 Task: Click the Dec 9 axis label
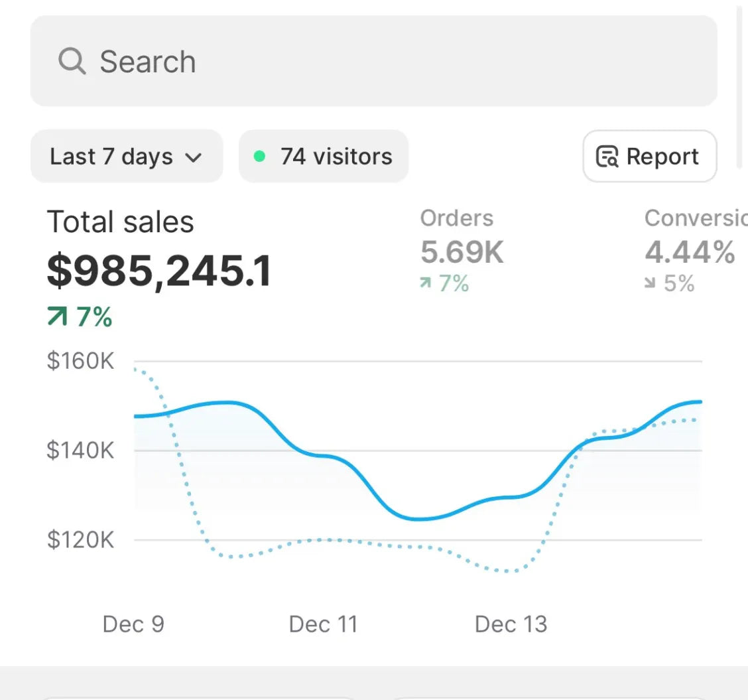tap(133, 624)
